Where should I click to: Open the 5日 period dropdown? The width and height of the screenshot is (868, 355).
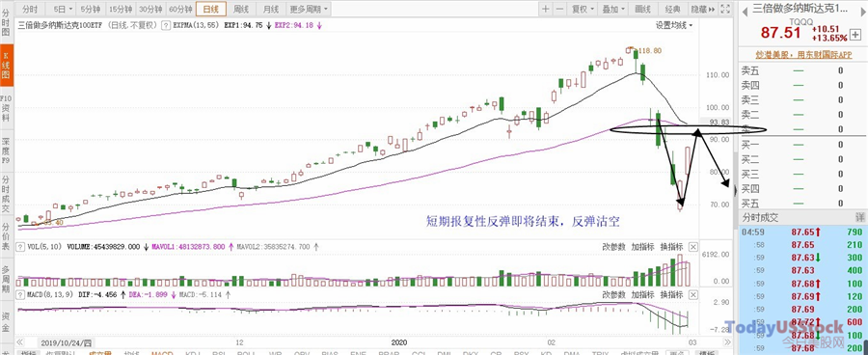pyautogui.click(x=62, y=9)
